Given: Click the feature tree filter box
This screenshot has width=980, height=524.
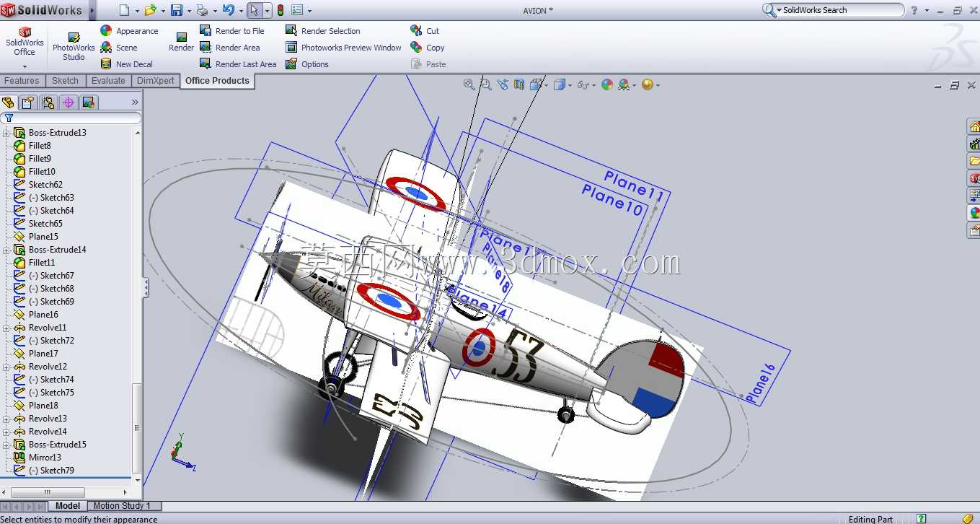Looking at the screenshot, I should point(71,118).
